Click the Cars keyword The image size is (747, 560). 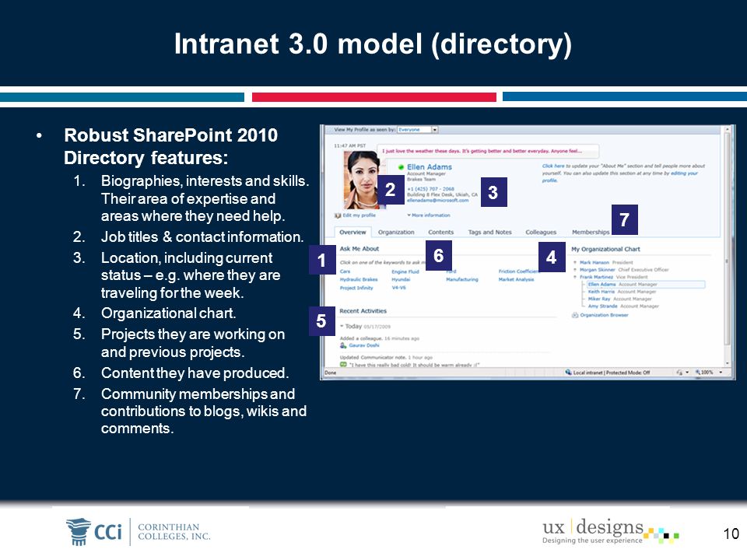tap(345, 271)
